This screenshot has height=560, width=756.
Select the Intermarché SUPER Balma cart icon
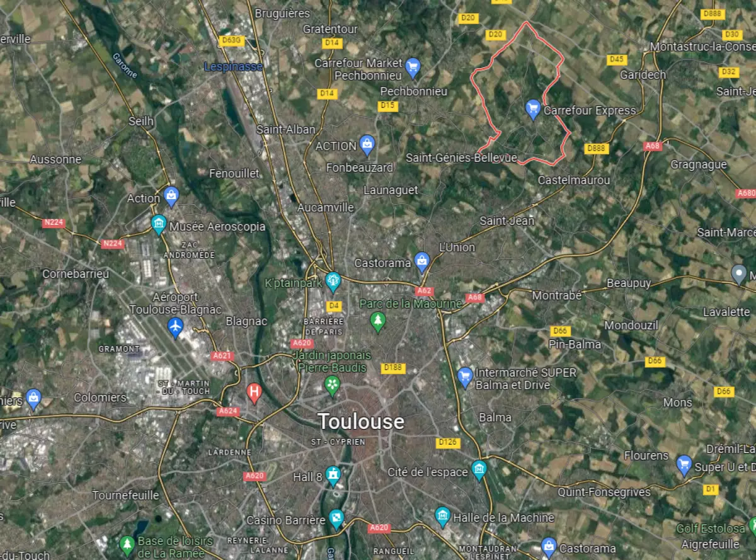click(465, 377)
